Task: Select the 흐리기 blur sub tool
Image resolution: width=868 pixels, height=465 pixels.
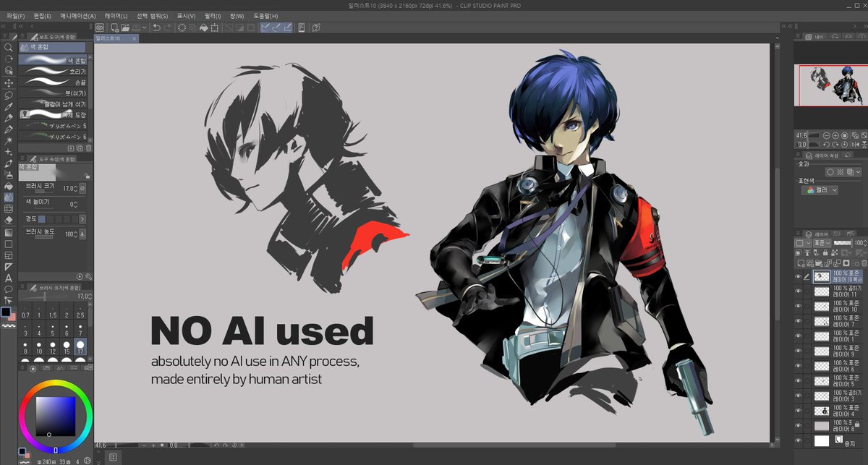Action: (54, 72)
